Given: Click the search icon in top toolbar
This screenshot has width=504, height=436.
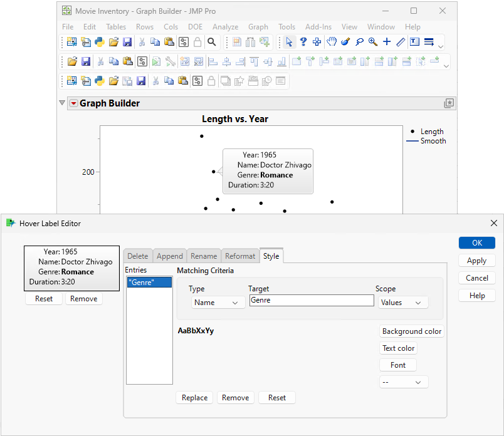Looking at the screenshot, I should [212, 42].
